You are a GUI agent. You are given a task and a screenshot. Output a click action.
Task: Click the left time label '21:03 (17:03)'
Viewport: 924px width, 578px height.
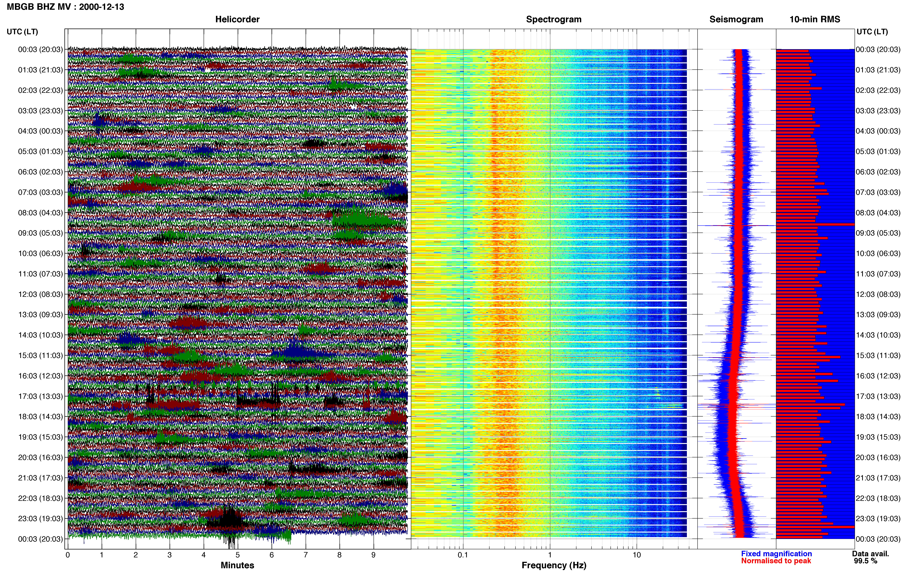41,478
